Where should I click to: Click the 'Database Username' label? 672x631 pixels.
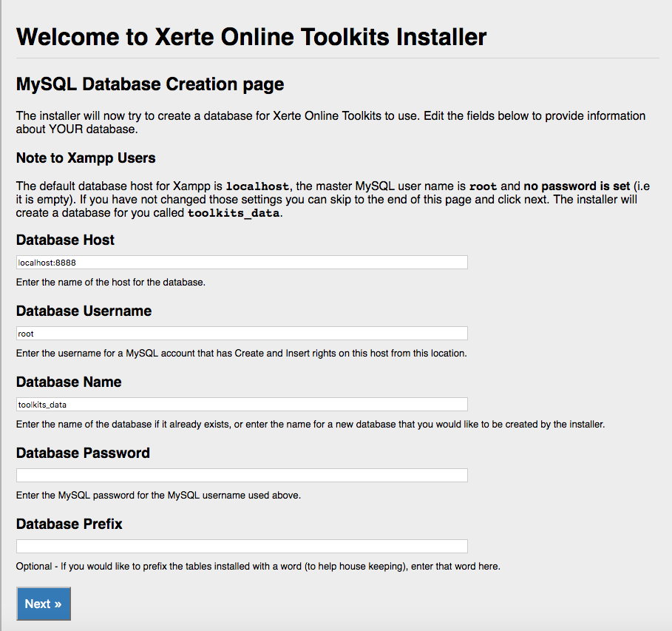(84, 311)
